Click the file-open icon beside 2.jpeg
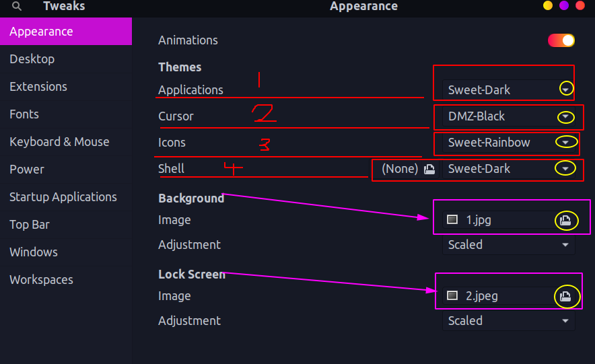 coord(566,297)
